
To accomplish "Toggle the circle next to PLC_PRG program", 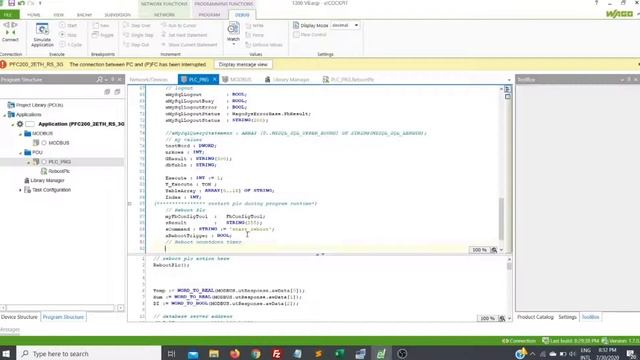I will click(44, 162).
